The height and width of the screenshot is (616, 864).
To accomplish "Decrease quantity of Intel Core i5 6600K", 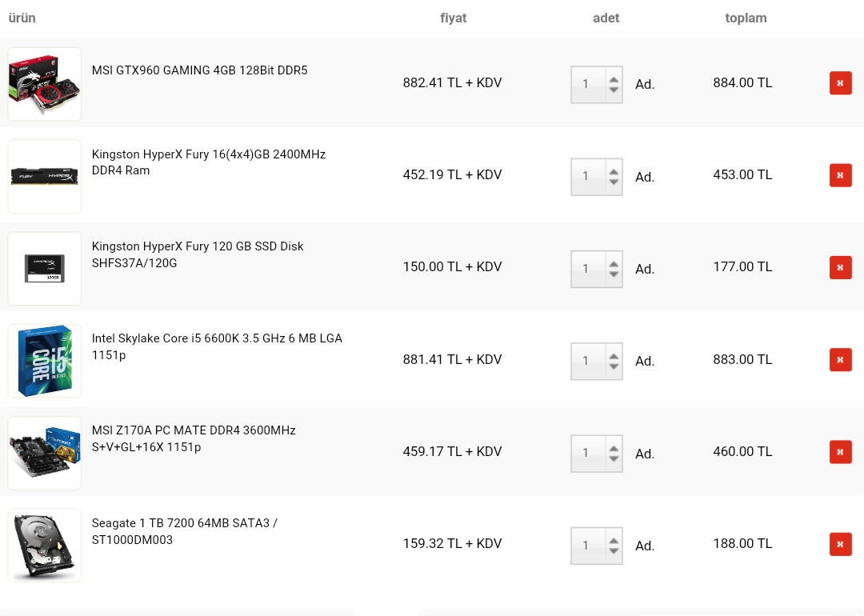I will (614, 366).
